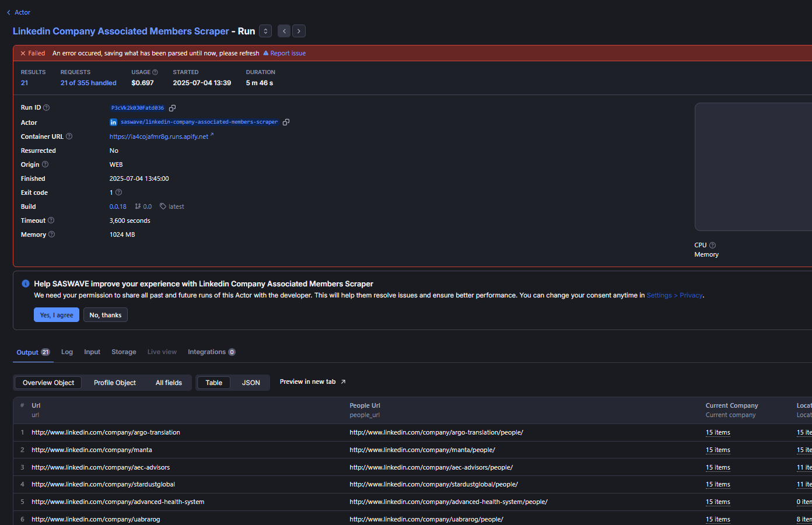This screenshot has width=812, height=525.
Task: Switch to the Integrations tab
Action: coord(211,352)
